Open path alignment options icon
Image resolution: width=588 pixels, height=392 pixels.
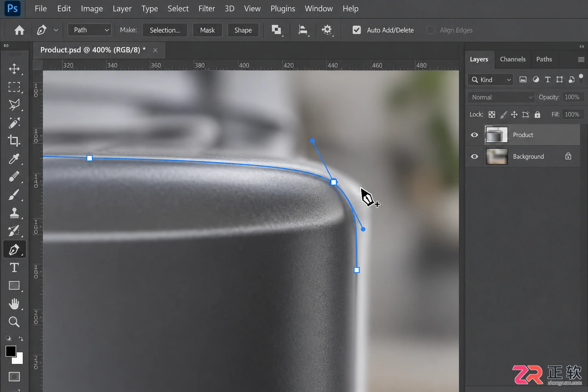click(303, 30)
